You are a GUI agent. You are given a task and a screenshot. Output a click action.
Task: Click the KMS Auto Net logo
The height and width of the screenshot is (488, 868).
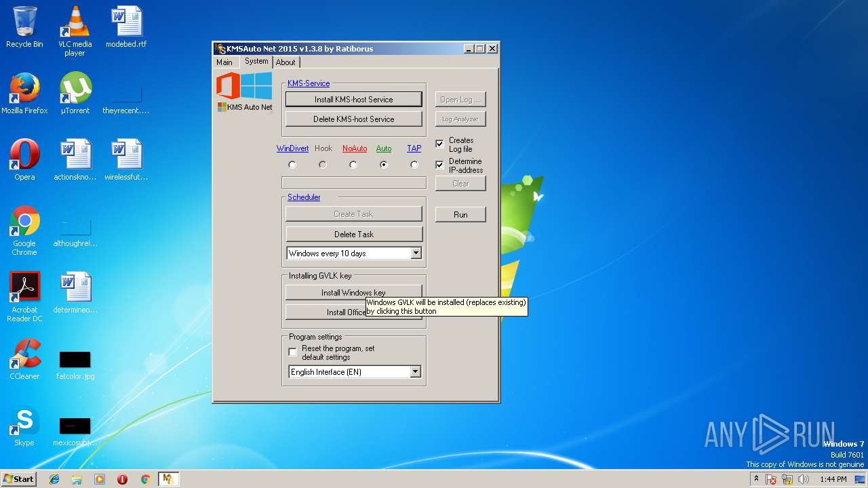coord(244,92)
